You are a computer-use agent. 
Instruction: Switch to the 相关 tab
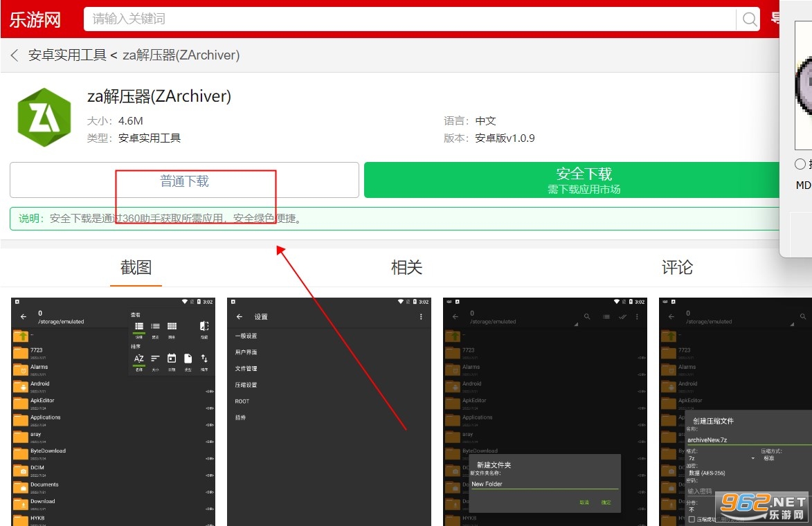(406, 268)
